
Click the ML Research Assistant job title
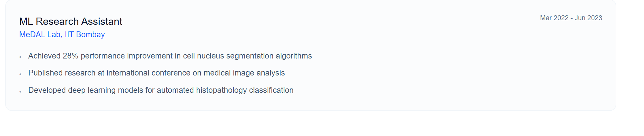[71, 21]
